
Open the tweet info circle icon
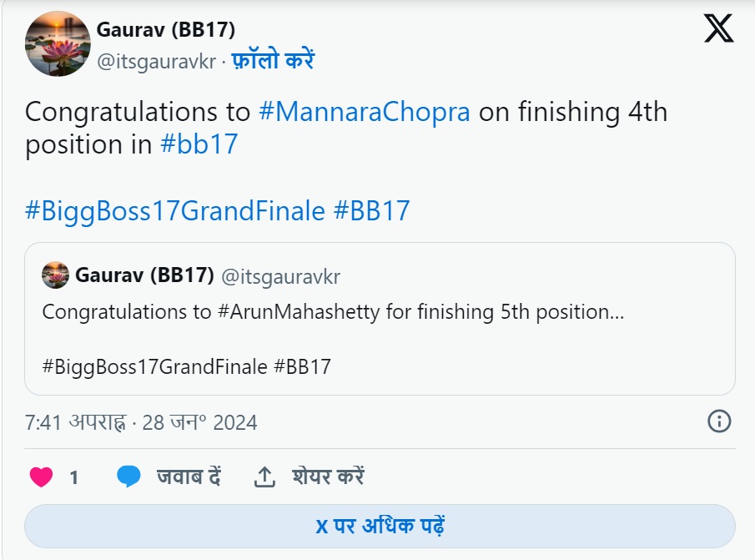pos(719,421)
